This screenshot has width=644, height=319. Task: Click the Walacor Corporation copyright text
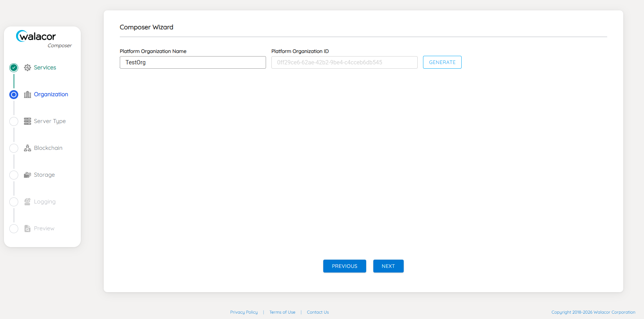point(593,312)
